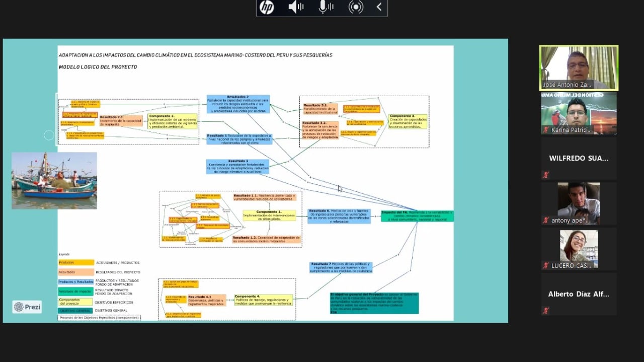Select Karina Patricia's video tile
Image resolution: width=644 pixels, height=362 pixels.
pyautogui.click(x=579, y=113)
